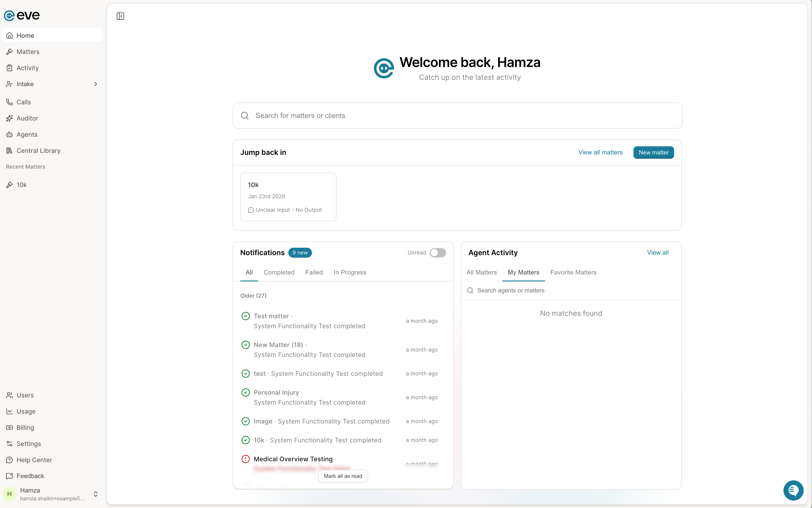The height and width of the screenshot is (508, 812).
Task: Click the Users people icon
Action: (x=9, y=395)
